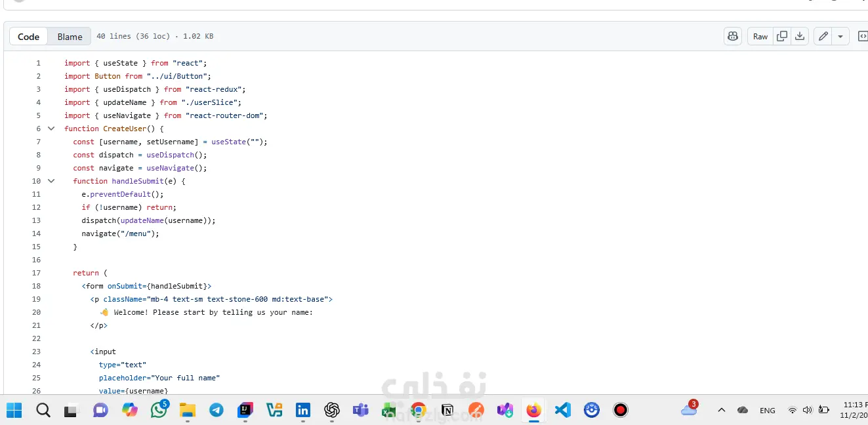This screenshot has width=868, height=425.
Task: Select line number 1
Action: [x=38, y=63]
